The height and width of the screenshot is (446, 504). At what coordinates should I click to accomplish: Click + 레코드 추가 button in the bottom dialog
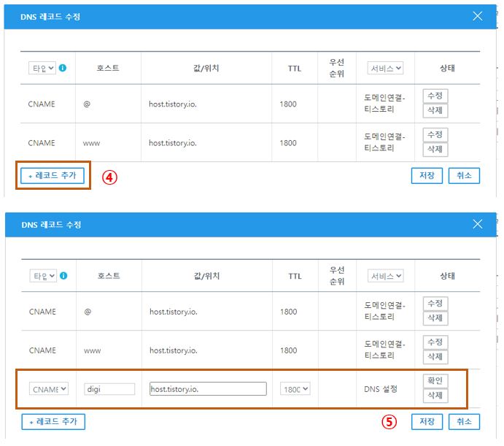point(53,421)
